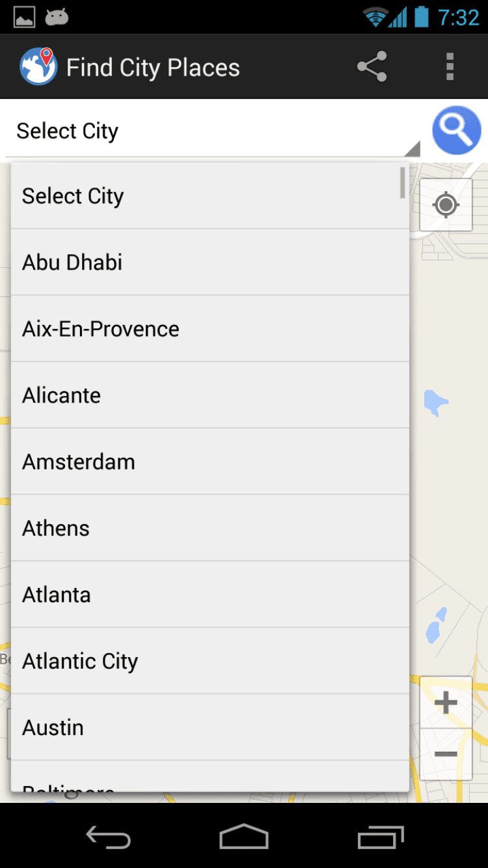Click the city list scrollbar thumb

pyautogui.click(x=403, y=182)
